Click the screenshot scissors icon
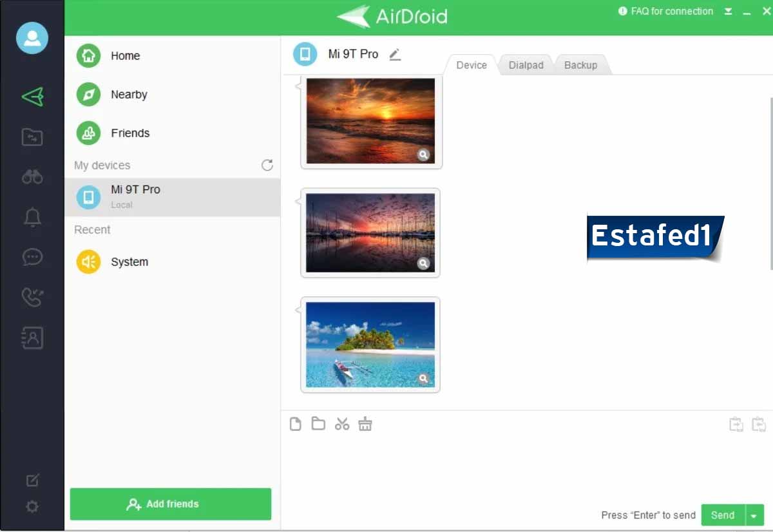This screenshot has width=773, height=532. (342, 424)
